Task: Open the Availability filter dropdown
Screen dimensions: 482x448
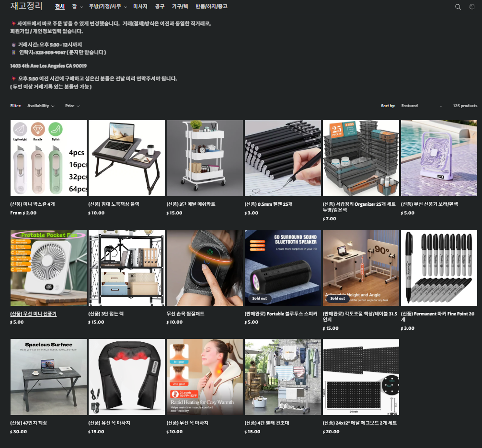Action: 41,106
